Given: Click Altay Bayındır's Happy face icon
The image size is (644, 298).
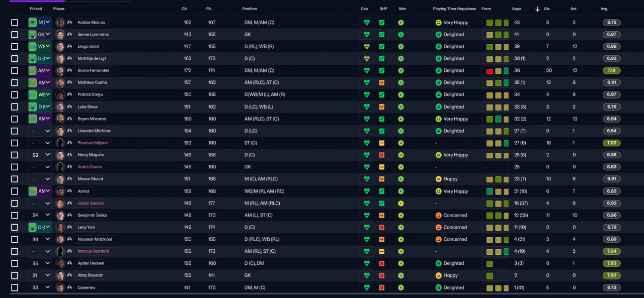Looking at the screenshot, I should coord(438,276).
